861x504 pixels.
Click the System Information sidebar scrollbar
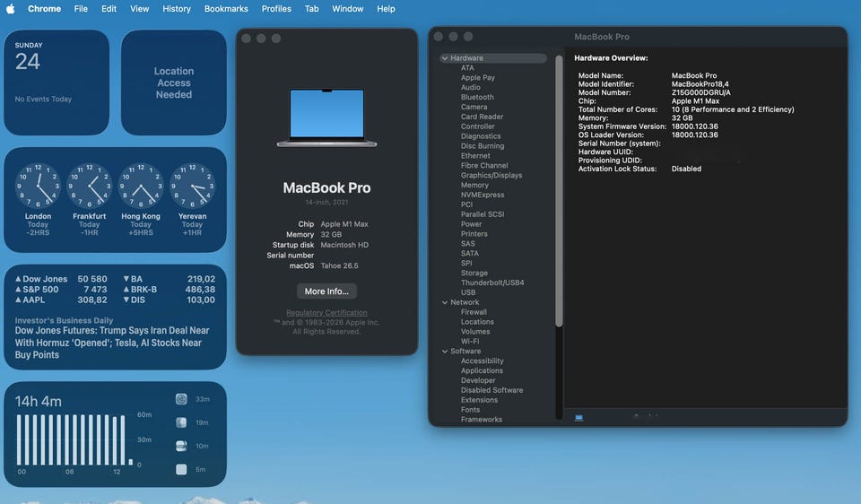[559, 190]
